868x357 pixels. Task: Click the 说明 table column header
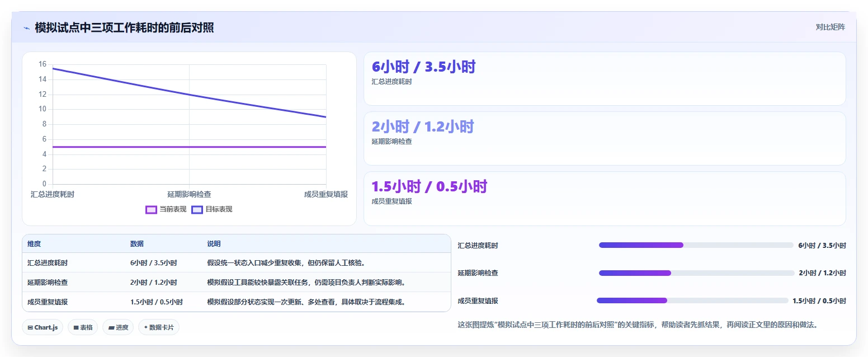click(214, 244)
